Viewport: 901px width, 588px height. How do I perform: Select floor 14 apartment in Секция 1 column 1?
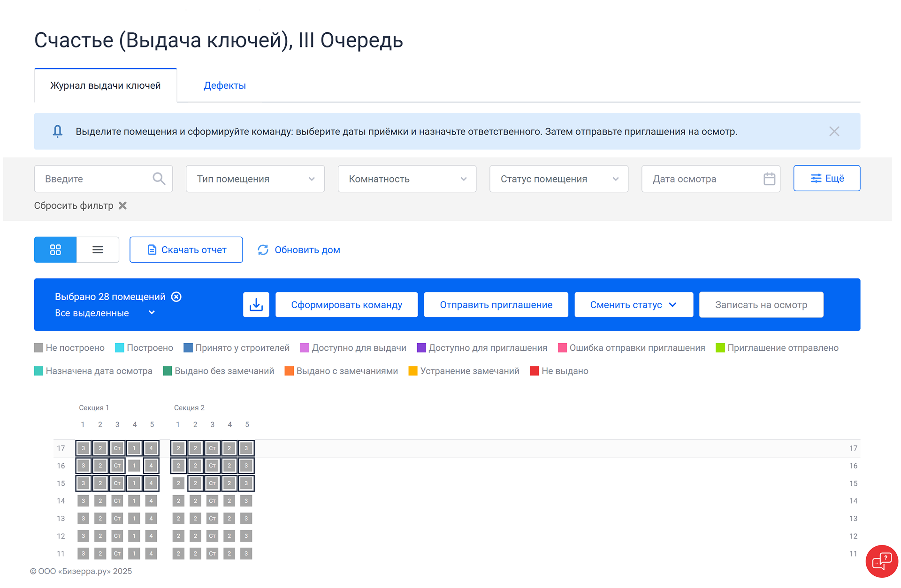[84, 501]
